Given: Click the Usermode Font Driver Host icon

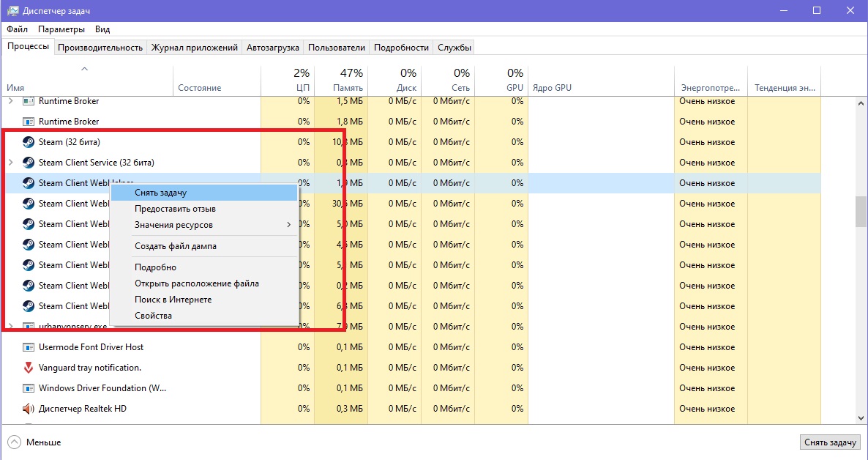Looking at the screenshot, I should [x=29, y=347].
